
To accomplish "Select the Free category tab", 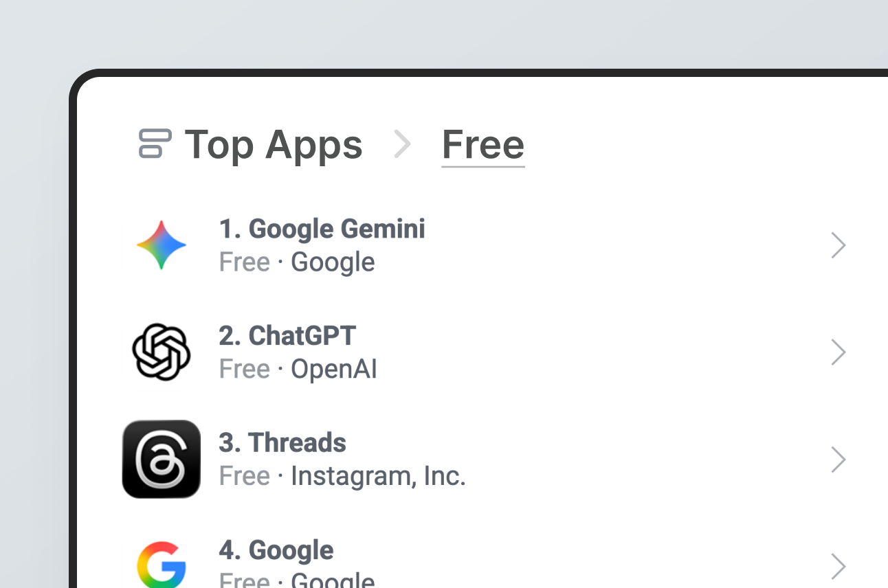I will pos(482,145).
